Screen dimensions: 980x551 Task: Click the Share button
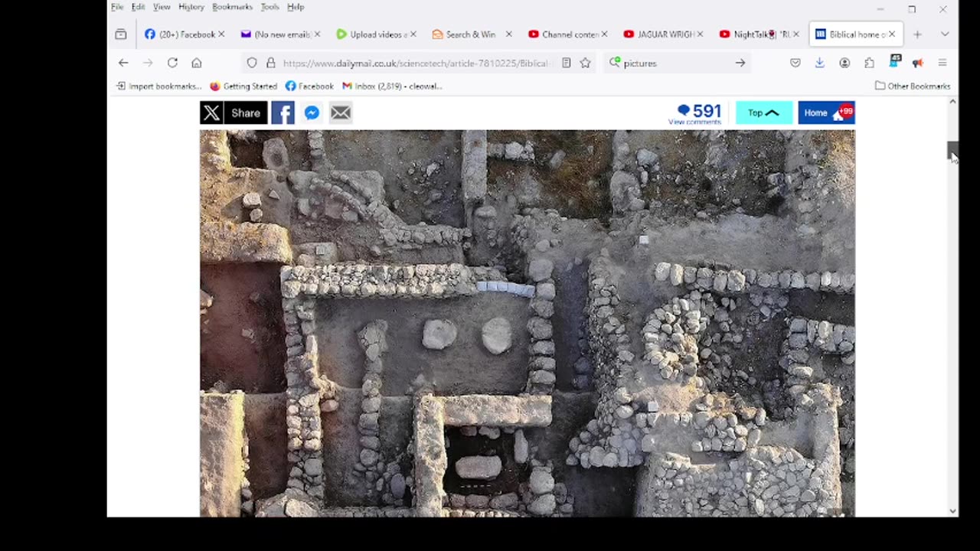click(246, 113)
